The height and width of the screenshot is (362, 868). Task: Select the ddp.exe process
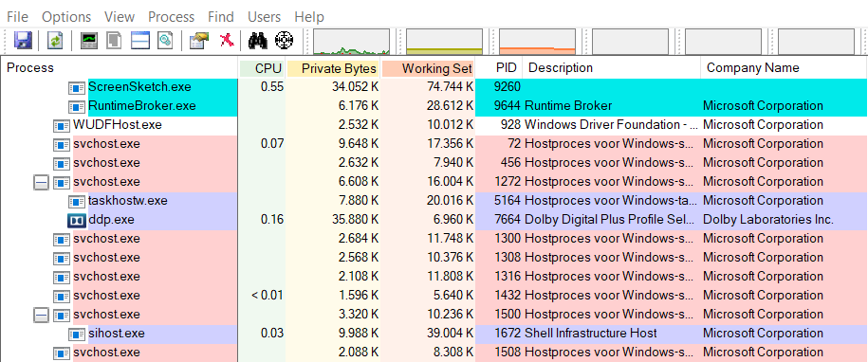coord(111,220)
